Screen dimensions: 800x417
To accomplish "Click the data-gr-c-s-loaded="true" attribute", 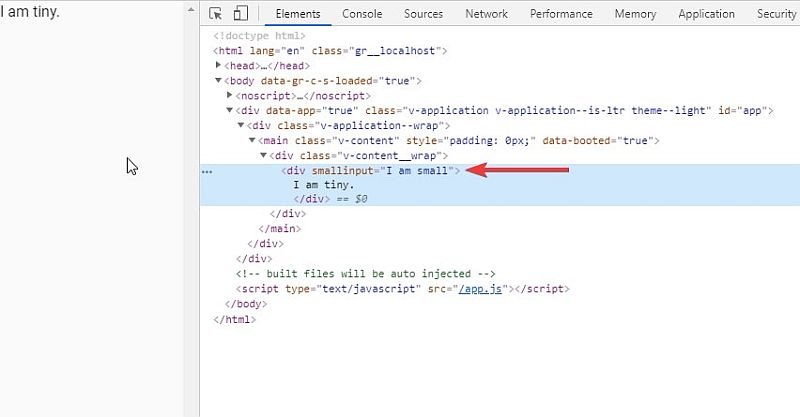I will point(338,81).
